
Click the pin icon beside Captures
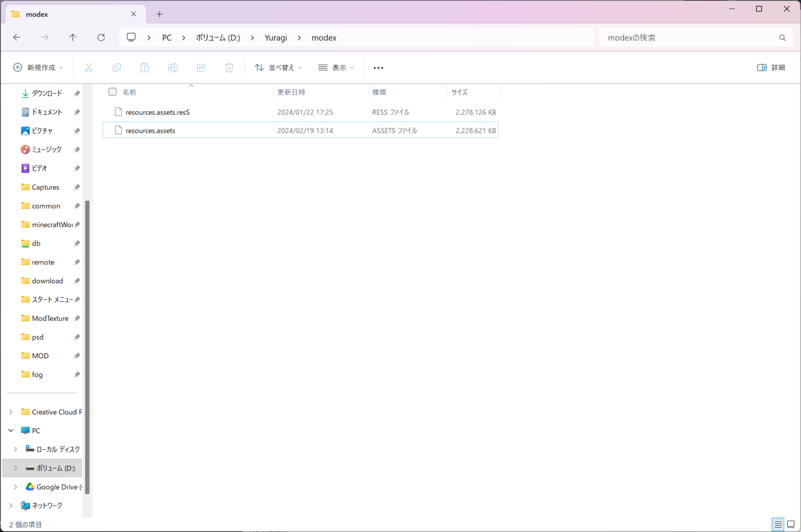[77, 187]
